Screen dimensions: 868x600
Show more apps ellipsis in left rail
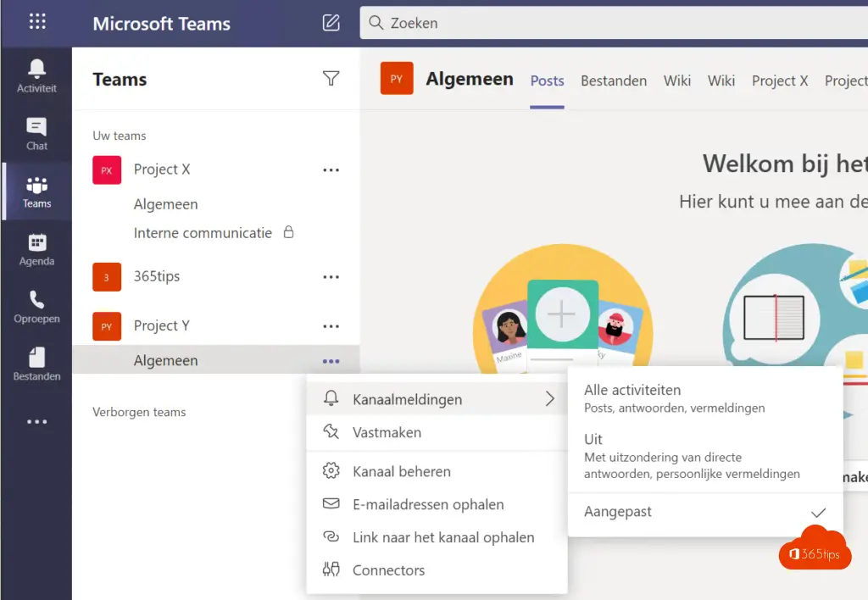pos(36,422)
